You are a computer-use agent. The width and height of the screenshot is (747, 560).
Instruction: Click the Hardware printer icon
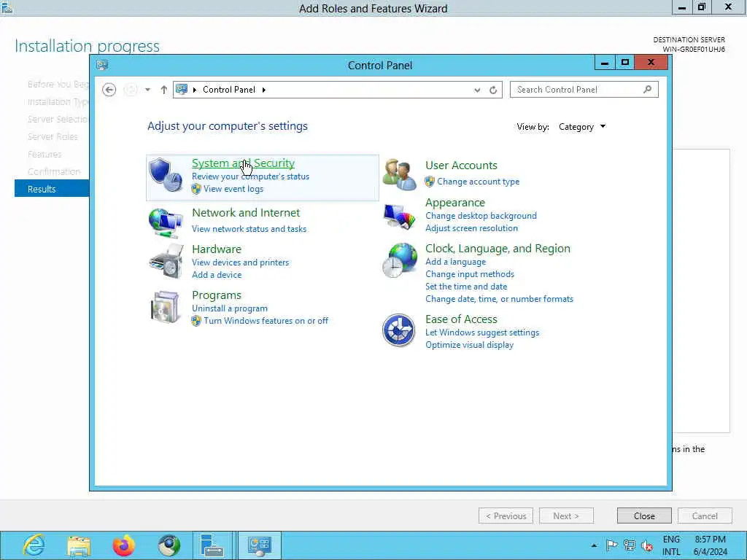coord(166,262)
